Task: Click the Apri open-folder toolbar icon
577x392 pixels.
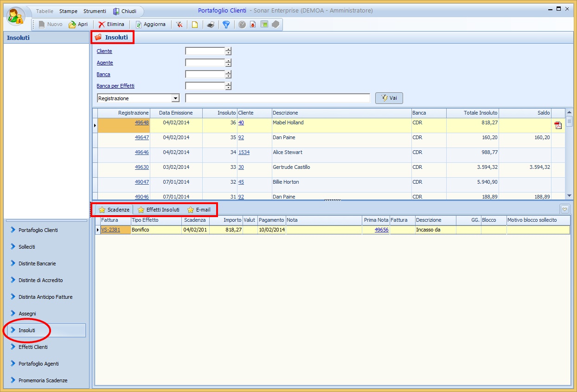Action: pos(72,25)
